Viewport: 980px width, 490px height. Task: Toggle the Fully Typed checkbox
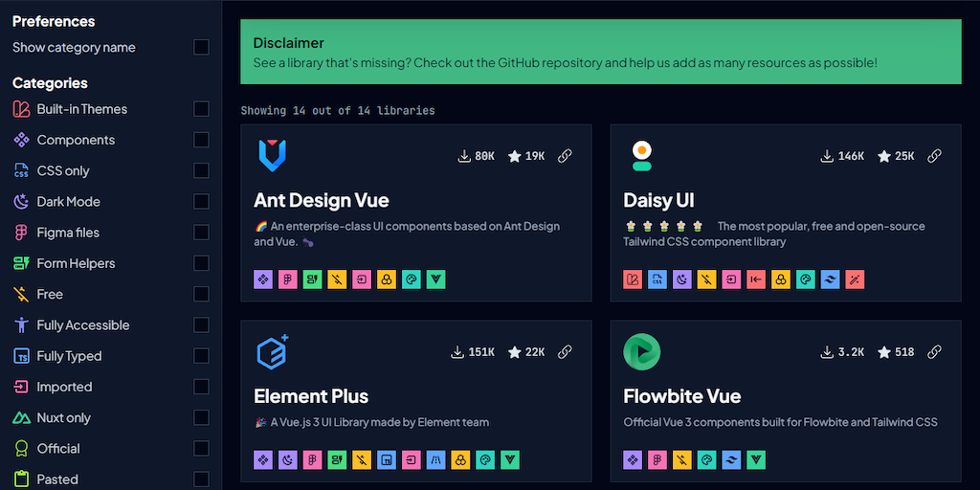tap(201, 356)
